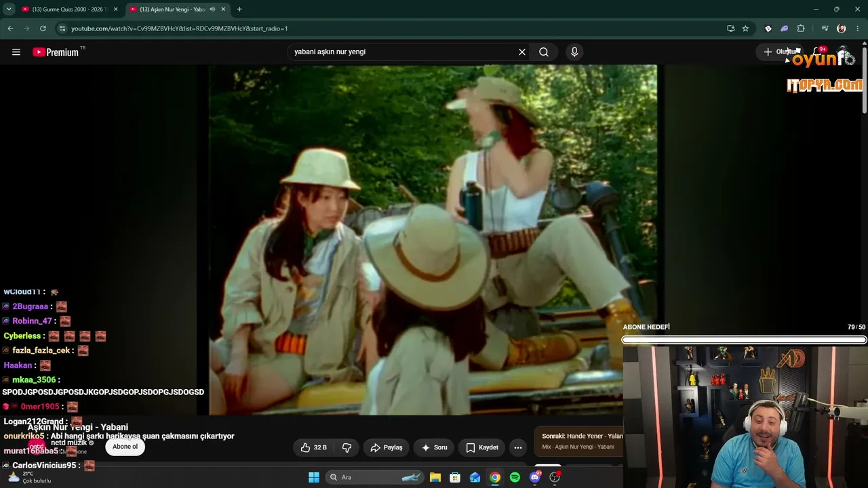Go to YouTube Premium home logo
The width and height of the screenshot is (868, 488).
click(56, 52)
